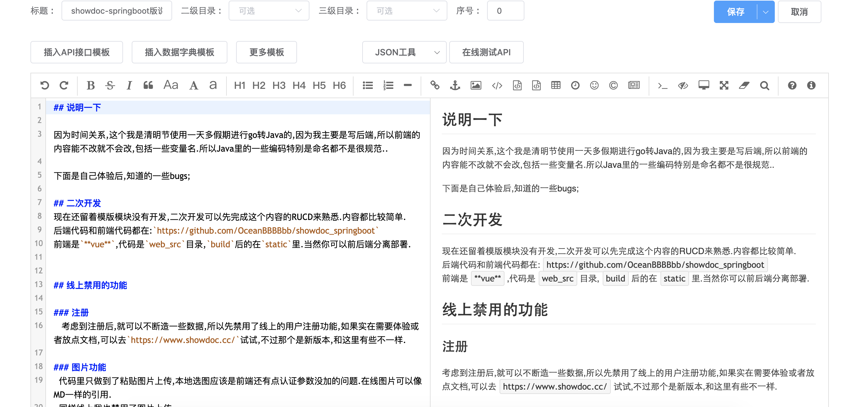The image size is (868, 407).
Task: Insert HTML entities copyright icon
Action: [x=613, y=85]
